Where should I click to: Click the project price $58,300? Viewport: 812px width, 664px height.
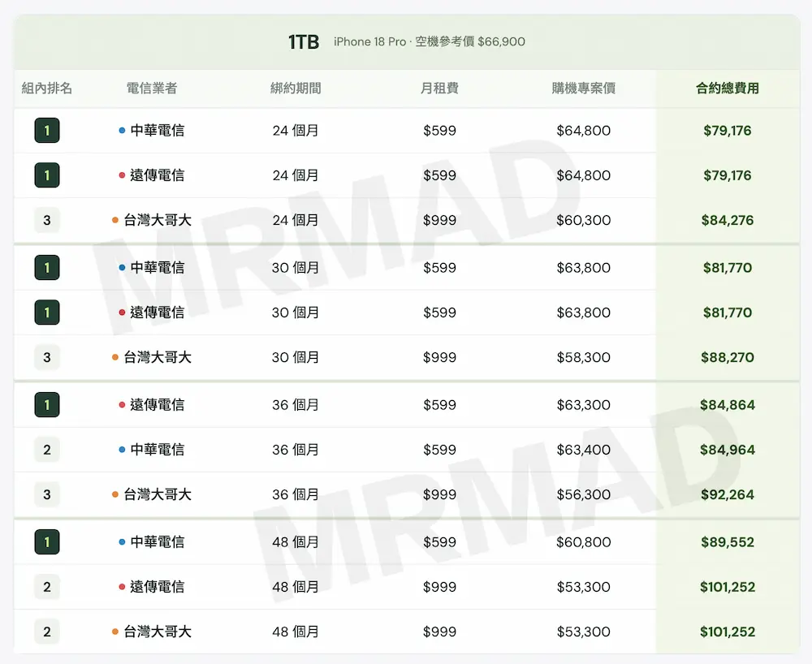(584, 357)
